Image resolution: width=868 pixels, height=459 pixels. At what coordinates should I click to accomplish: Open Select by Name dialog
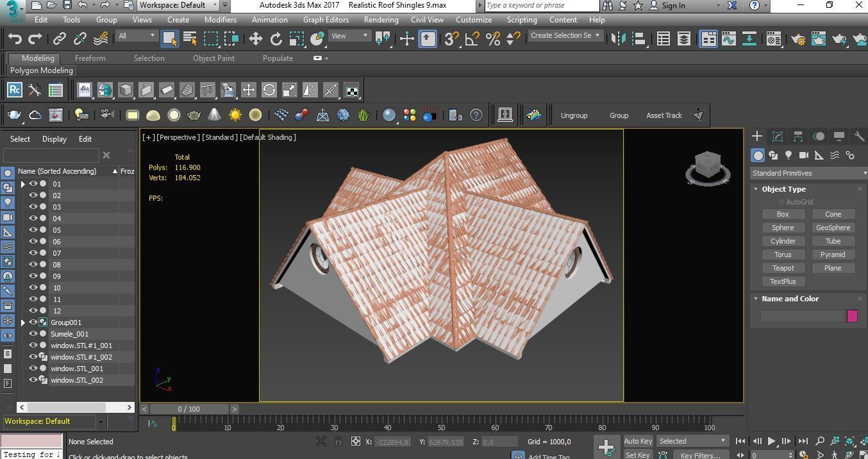190,38
